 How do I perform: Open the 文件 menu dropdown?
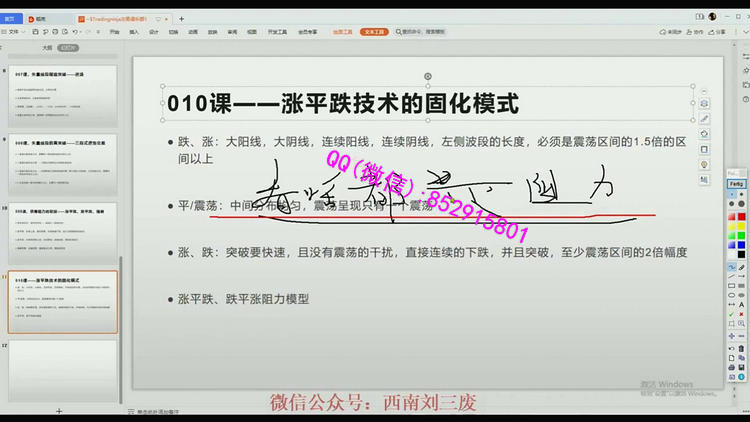[16, 32]
